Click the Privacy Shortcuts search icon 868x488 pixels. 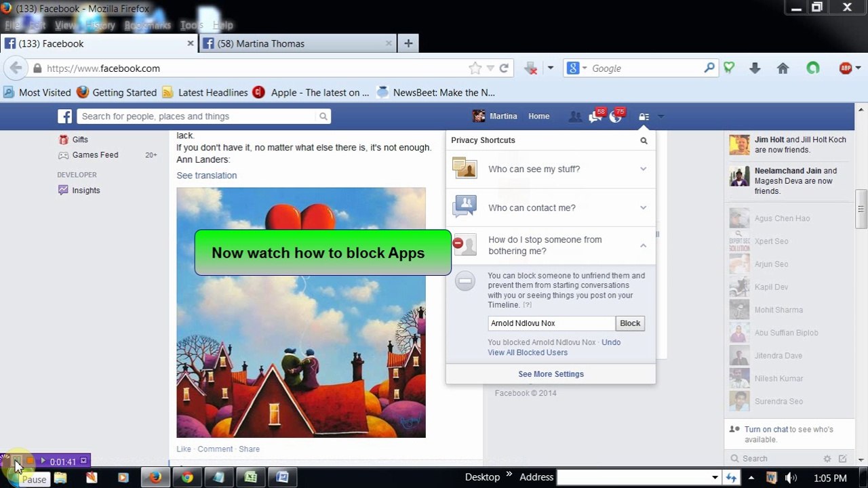coord(644,141)
